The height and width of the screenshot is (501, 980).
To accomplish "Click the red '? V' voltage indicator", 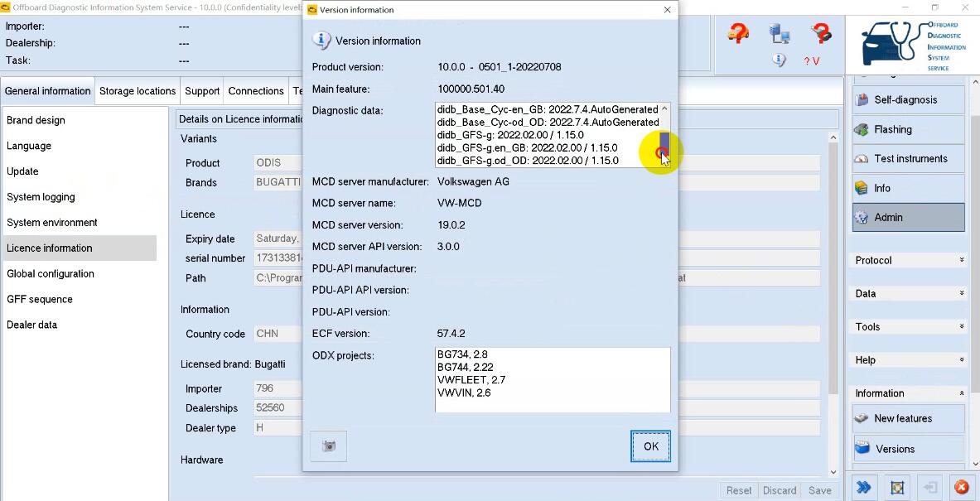I will [811, 60].
